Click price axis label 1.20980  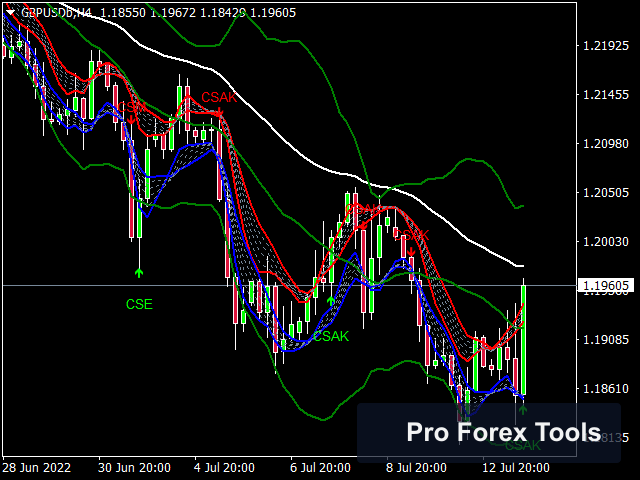606,144
